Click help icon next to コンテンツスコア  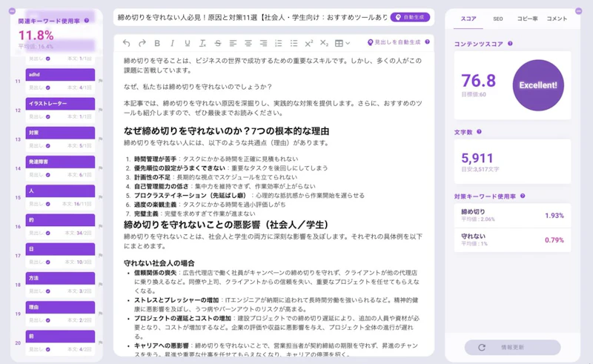click(x=510, y=44)
